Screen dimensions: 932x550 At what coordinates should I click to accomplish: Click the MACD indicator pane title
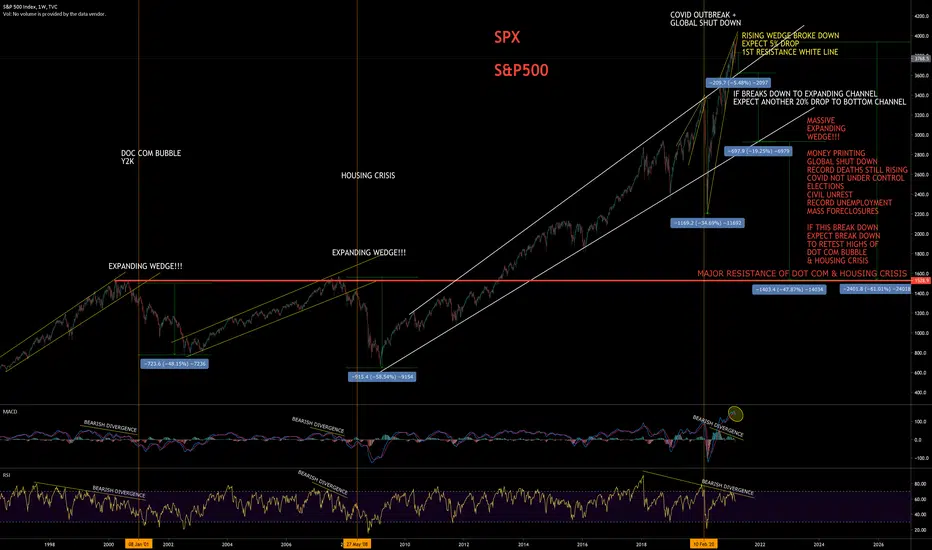(x=10, y=411)
